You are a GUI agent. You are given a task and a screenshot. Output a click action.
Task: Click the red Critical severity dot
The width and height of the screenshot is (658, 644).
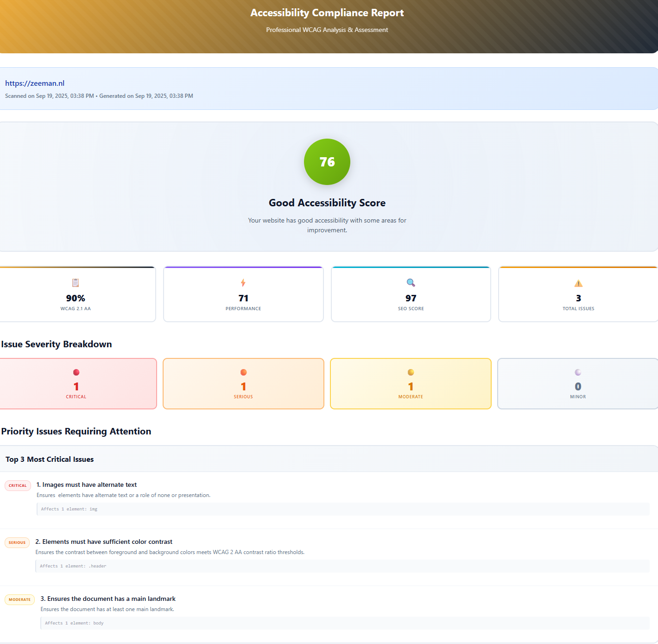[x=76, y=372]
